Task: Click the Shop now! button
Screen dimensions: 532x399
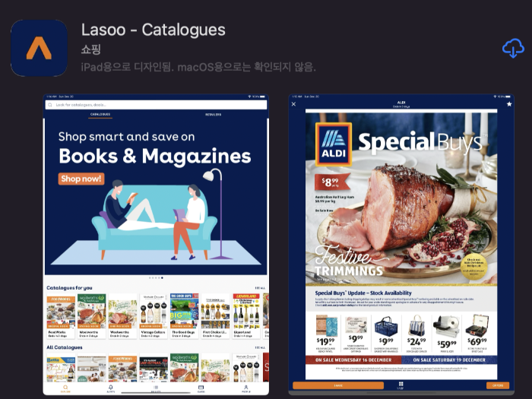Action: pos(81,179)
